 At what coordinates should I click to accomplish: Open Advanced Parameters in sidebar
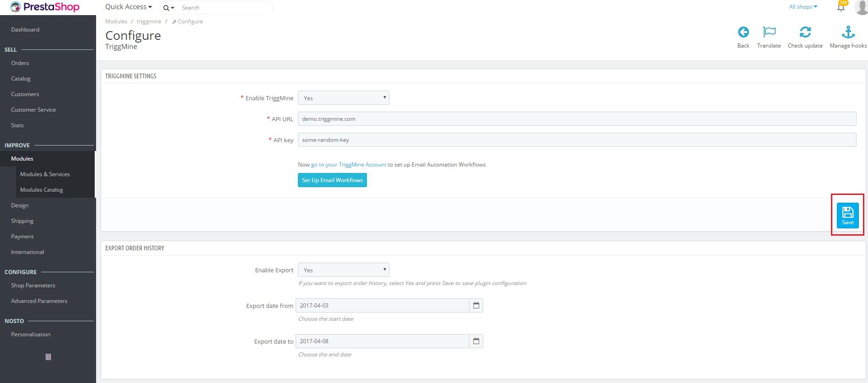click(39, 301)
